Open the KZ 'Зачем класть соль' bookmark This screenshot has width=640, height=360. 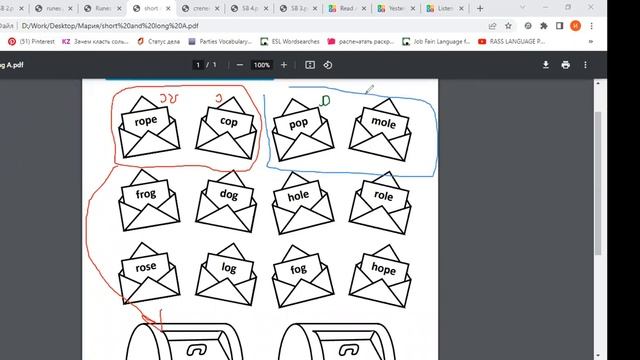(x=95, y=41)
